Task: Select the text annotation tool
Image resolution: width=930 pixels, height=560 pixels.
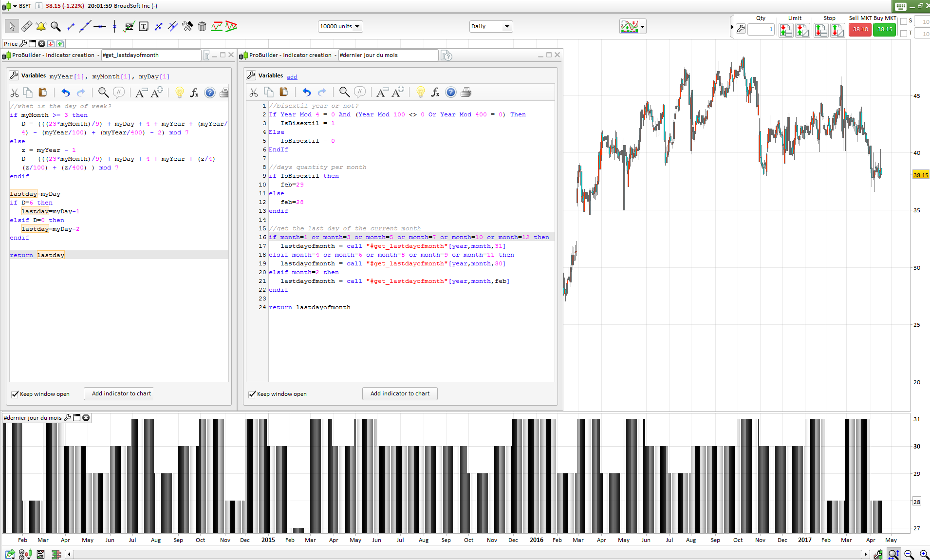Action: 144,26
